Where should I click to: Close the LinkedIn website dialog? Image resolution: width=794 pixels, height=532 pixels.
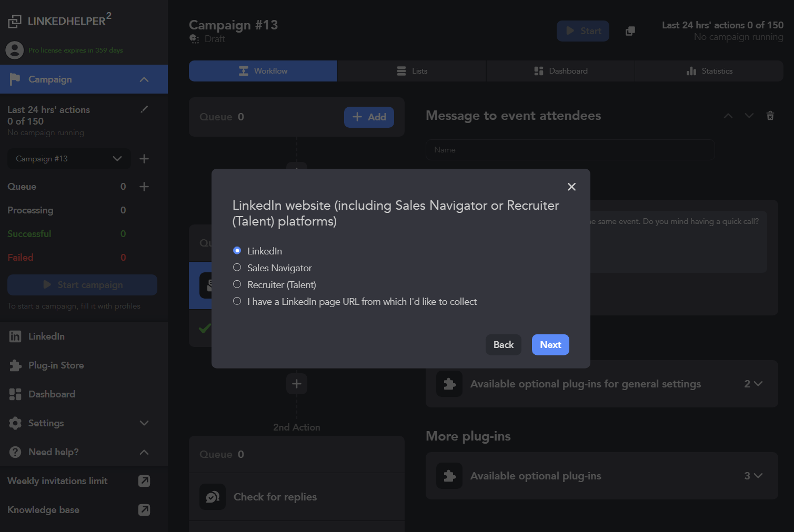tap(571, 187)
